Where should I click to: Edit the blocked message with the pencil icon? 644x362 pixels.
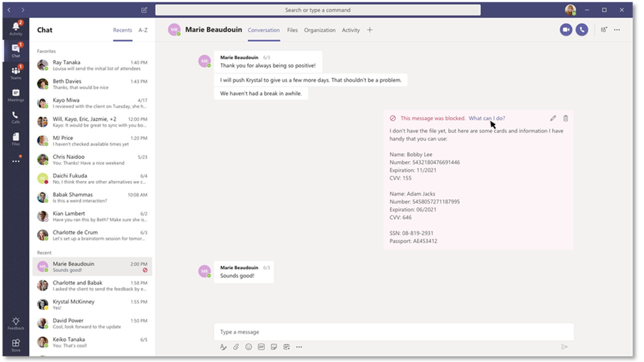point(553,119)
